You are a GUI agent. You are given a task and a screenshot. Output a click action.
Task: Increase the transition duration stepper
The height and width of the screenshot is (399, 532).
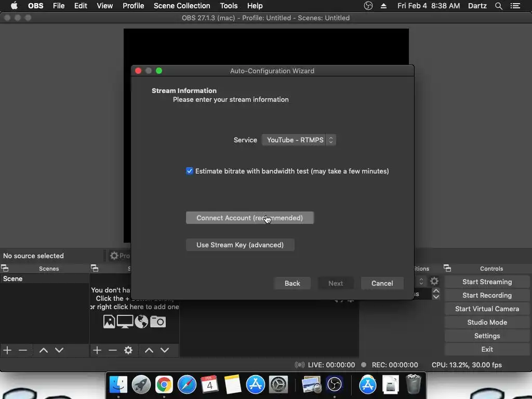(x=436, y=291)
